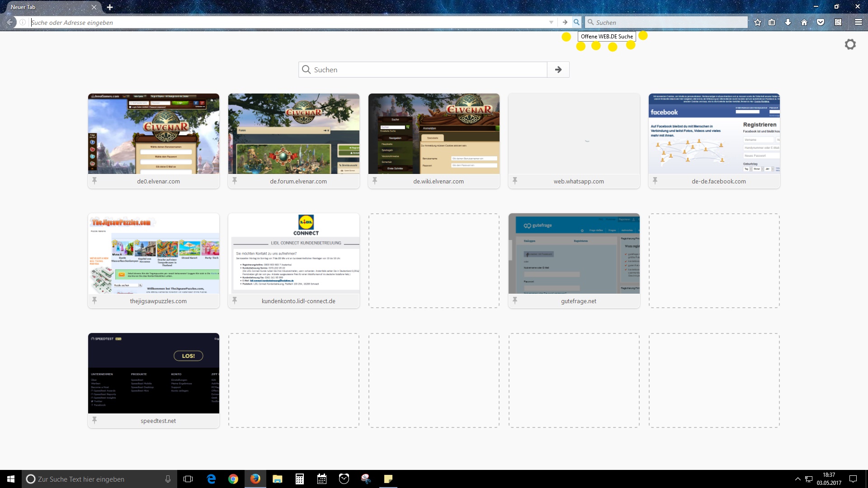The height and width of the screenshot is (488, 868).
Task: Unpin the de0.elvenar.com tile
Action: (95, 181)
